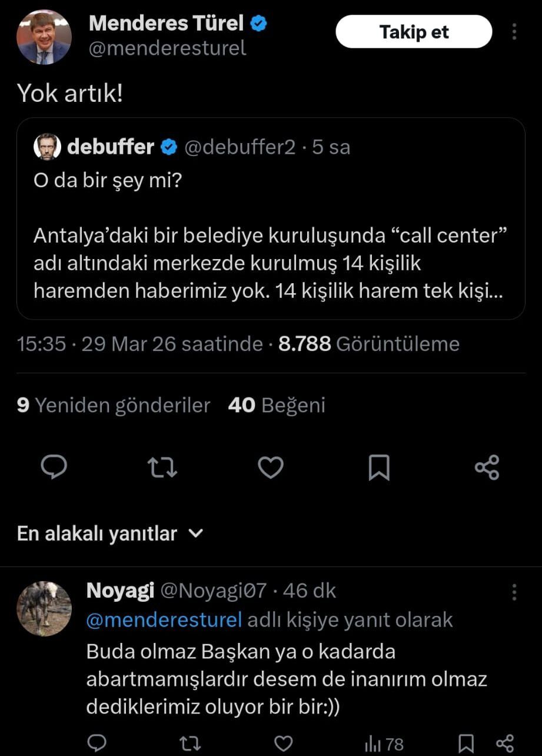The width and height of the screenshot is (542, 756).
Task: Open three-dot menu beside Takip et
Action: pyautogui.click(x=514, y=32)
